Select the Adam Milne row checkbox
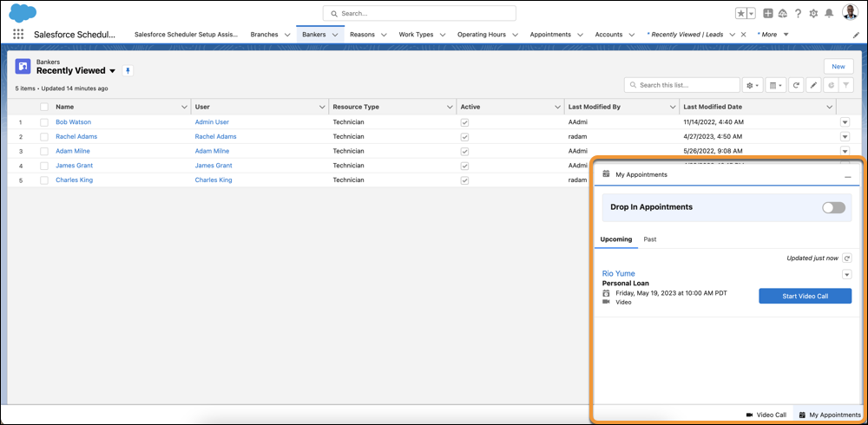Screen dimensions: 868x425 (44, 151)
